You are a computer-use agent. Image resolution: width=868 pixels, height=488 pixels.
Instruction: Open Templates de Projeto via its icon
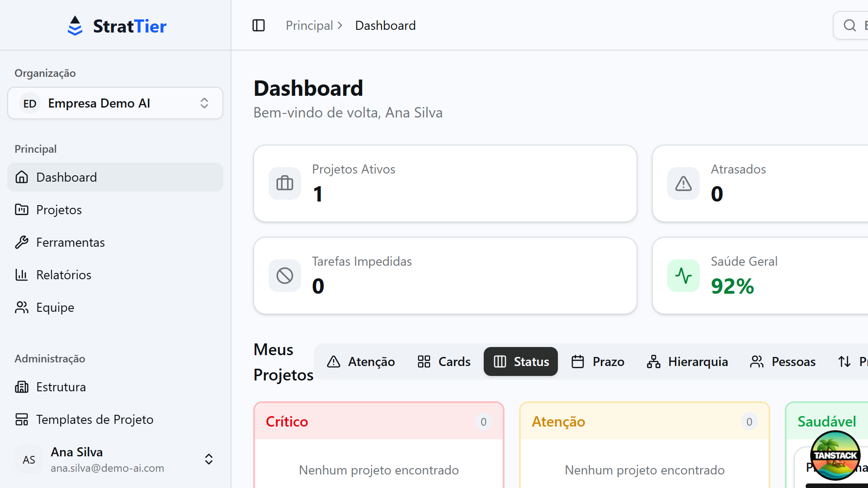21,419
